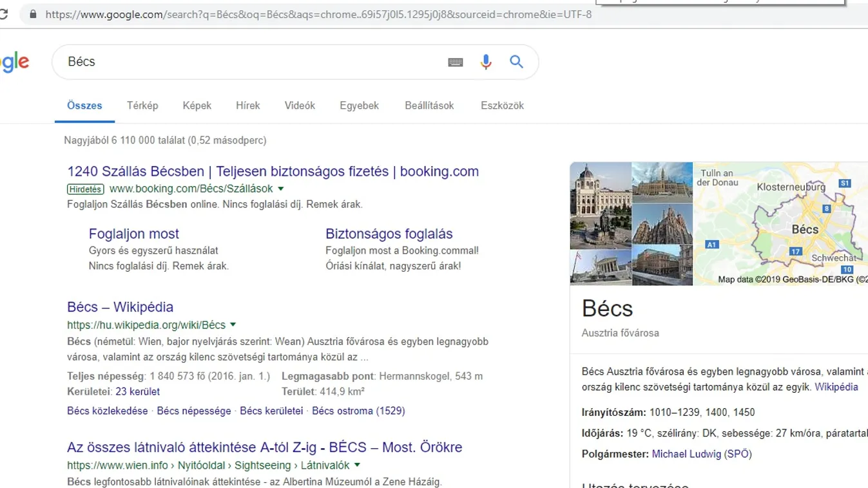Click the wien.info breadcrumb URL text
The height and width of the screenshot is (488, 868).
click(208, 465)
